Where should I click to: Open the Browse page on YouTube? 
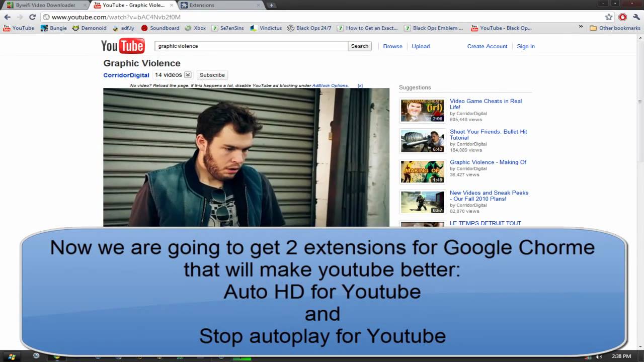[x=392, y=46]
